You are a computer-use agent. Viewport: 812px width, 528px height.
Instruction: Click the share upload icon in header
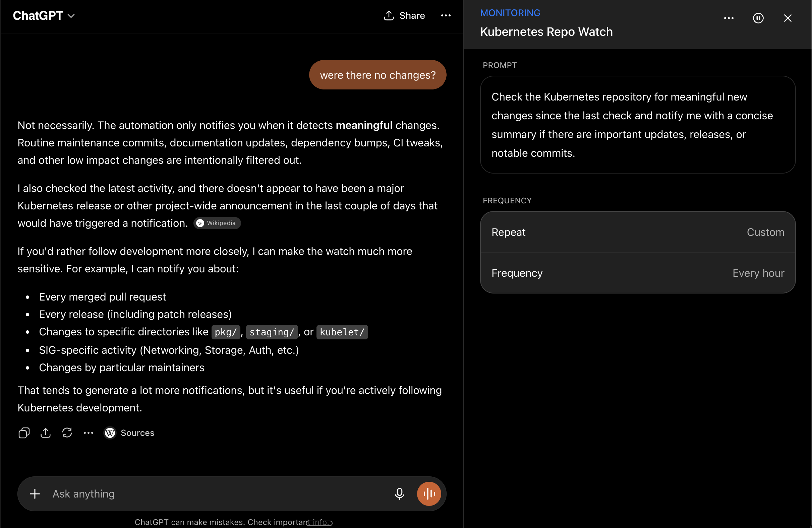(389, 15)
